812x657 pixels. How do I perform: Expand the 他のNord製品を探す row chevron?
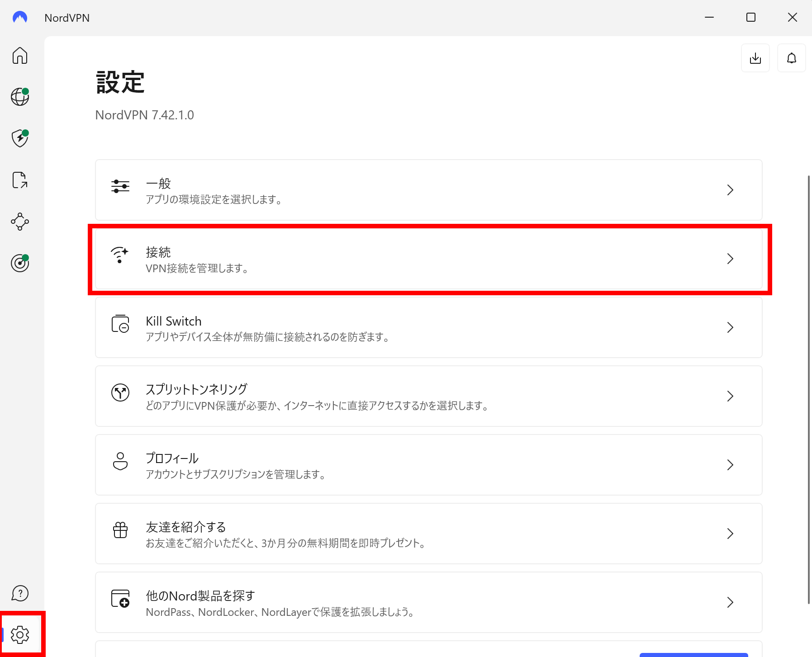[730, 602]
